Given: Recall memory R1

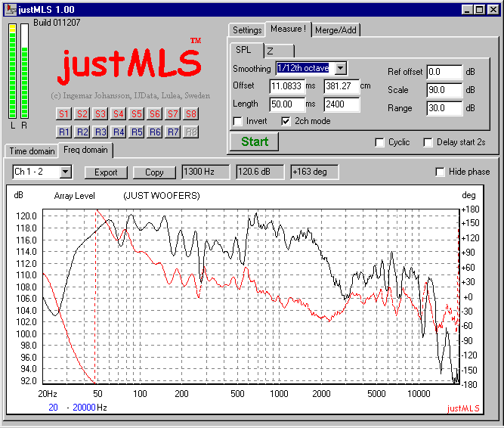Looking at the screenshot, I should click(63, 132).
